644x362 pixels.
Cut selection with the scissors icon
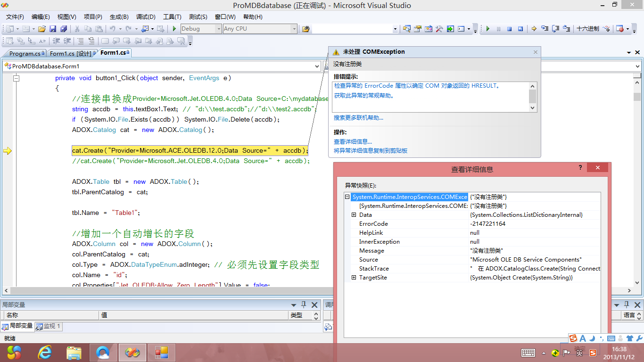tap(77, 29)
